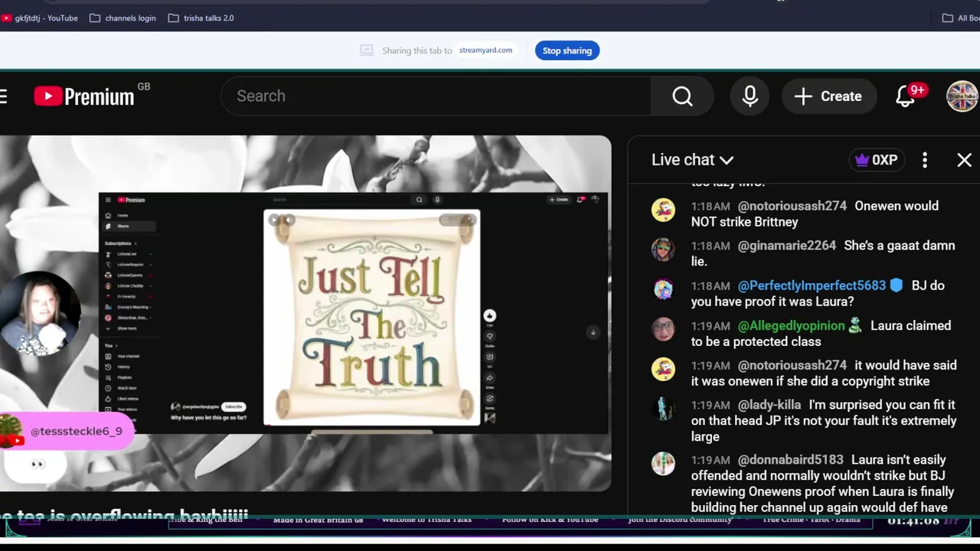Screen dimensions: 980x551
Task: Click the Just Tell The Truth short
Action: click(x=372, y=317)
